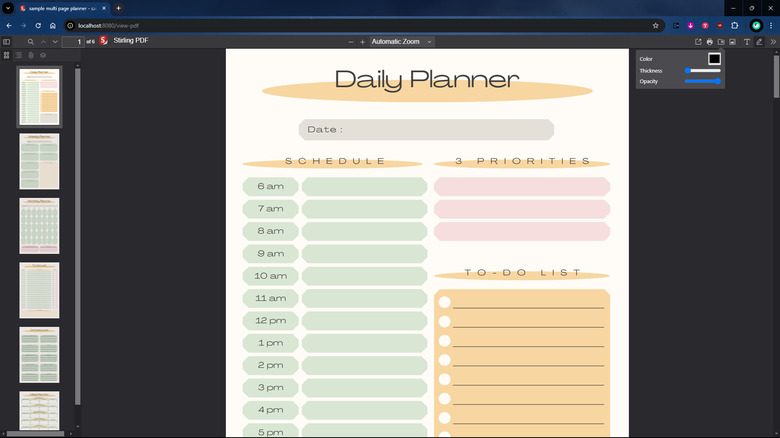Click the 'TO-DO LIST' heading
780x438 pixels.
click(522, 272)
